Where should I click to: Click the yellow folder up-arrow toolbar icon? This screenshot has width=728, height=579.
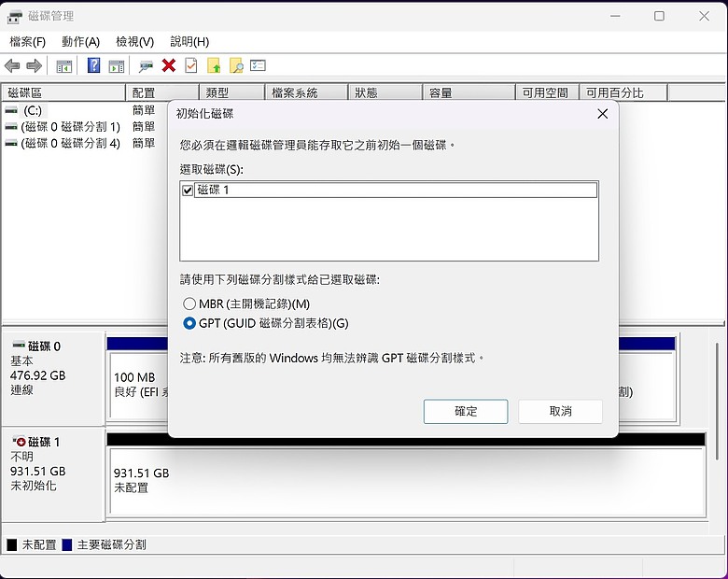click(x=214, y=65)
